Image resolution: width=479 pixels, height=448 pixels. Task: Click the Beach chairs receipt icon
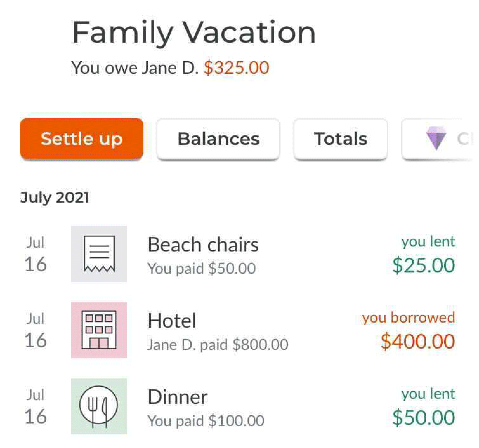click(x=99, y=254)
